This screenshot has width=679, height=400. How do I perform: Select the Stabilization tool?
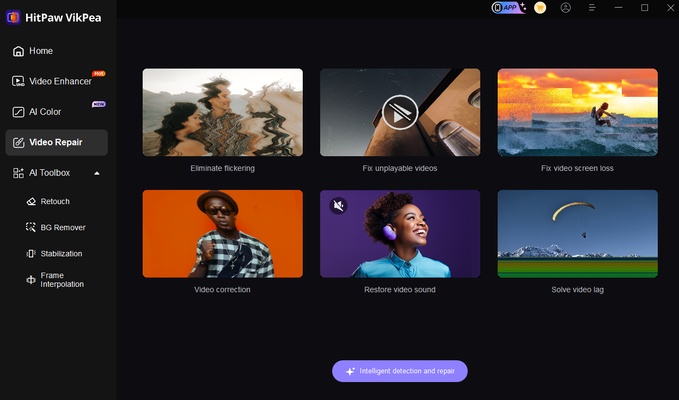point(61,254)
